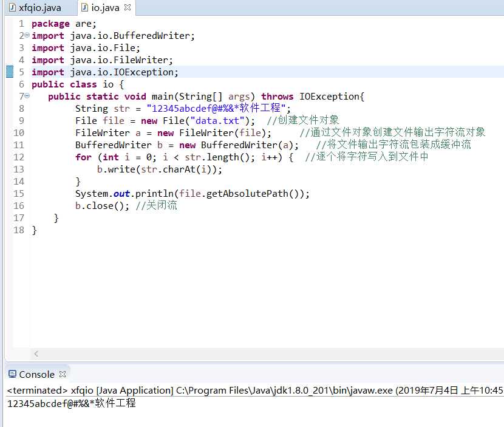
Task: Click import java.io.BufferedWriter line
Action: tap(113, 36)
